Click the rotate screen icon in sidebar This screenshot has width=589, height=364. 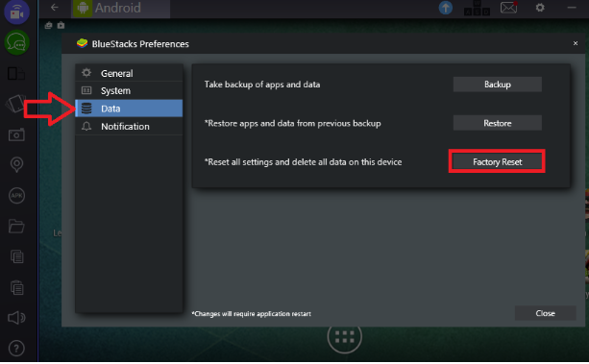pyautogui.click(x=16, y=104)
